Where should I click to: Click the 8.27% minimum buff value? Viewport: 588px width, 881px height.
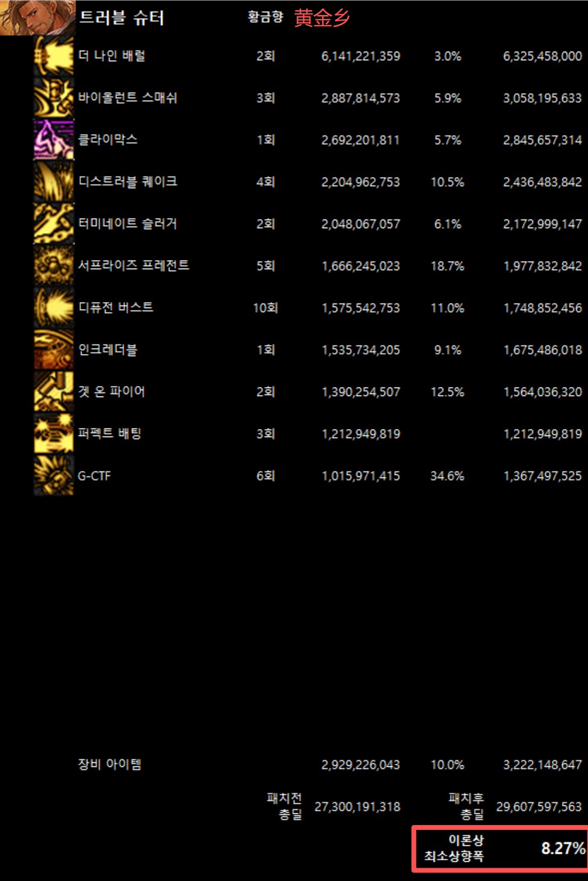tap(563, 848)
